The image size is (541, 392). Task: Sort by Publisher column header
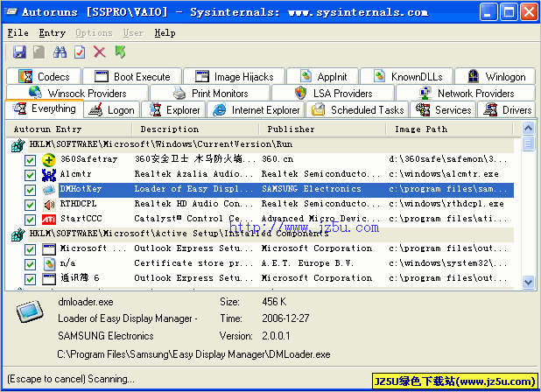click(322, 129)
